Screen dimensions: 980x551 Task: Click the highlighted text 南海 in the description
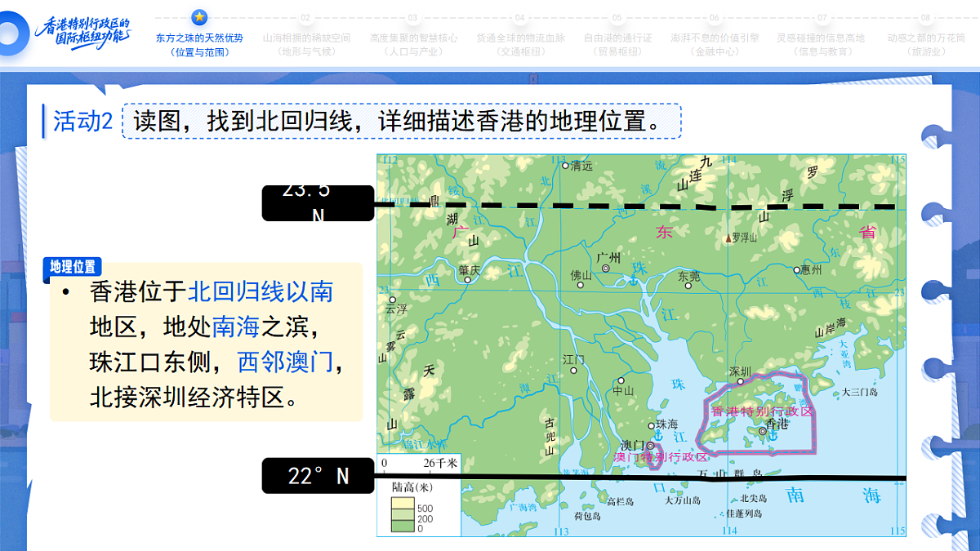236,327
